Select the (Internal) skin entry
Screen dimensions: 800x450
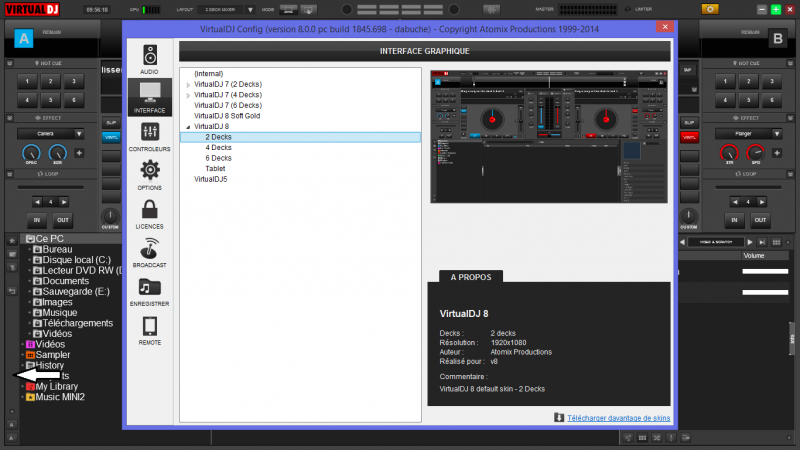tap(209, 73)
